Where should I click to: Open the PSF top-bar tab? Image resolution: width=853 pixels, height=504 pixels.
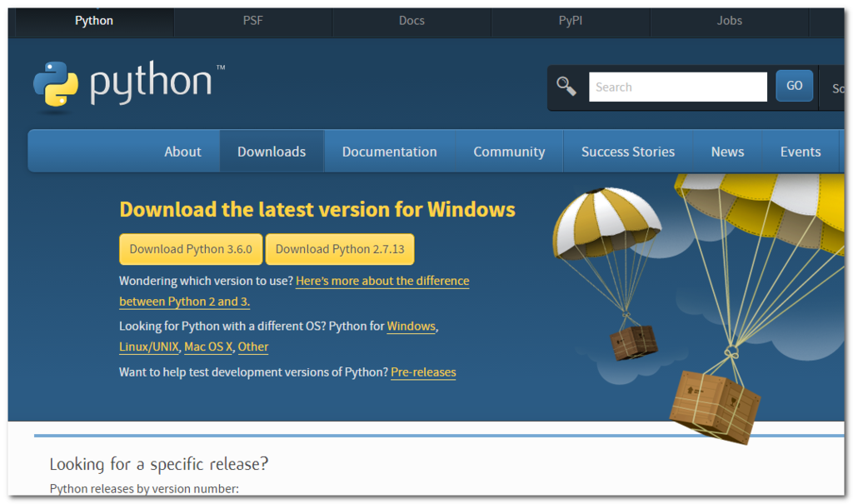click(253, 21)
